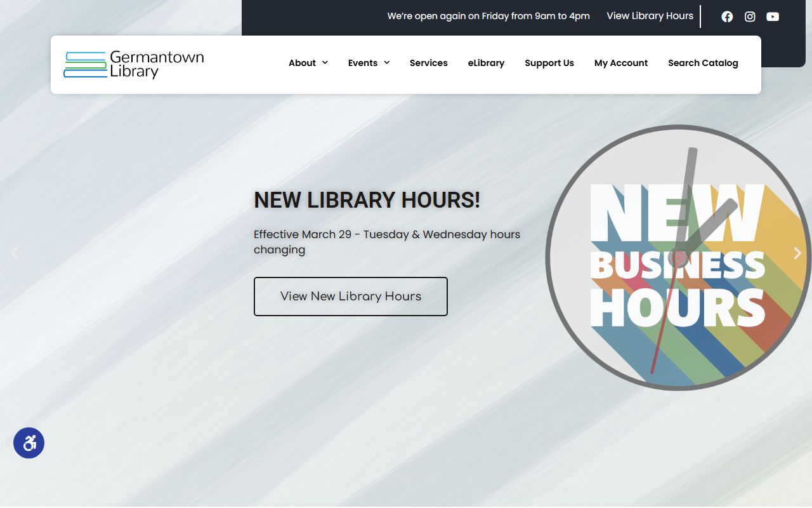The height and width of the screenshot is (508, 812).
Task: Click the Effective March 29 description text
Action: pyautogui.click(x=387, y=242)
